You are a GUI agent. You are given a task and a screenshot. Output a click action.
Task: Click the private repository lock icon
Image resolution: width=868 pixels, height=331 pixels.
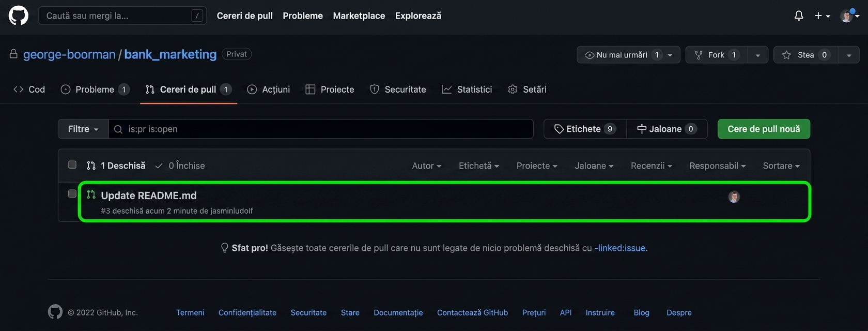pos(13,54)
